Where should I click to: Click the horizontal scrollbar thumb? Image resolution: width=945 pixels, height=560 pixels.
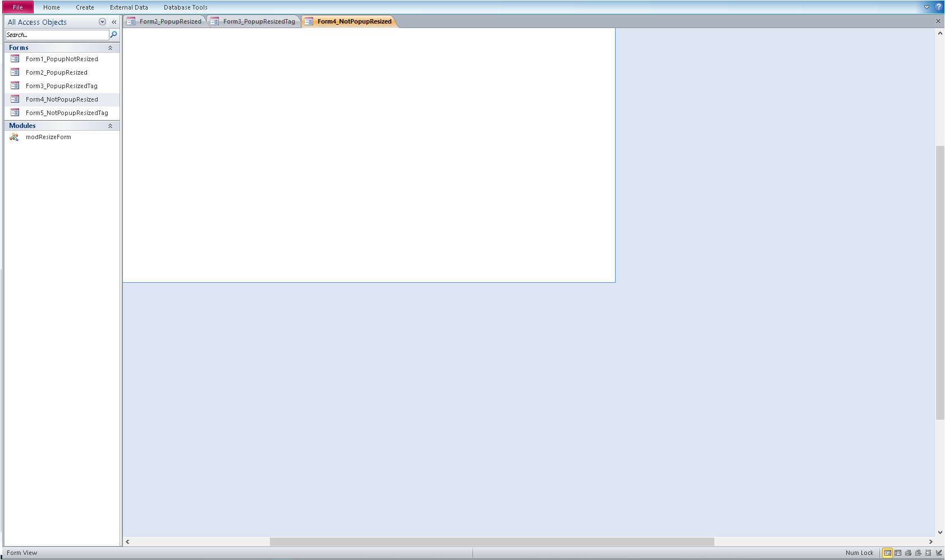point(492,541)
